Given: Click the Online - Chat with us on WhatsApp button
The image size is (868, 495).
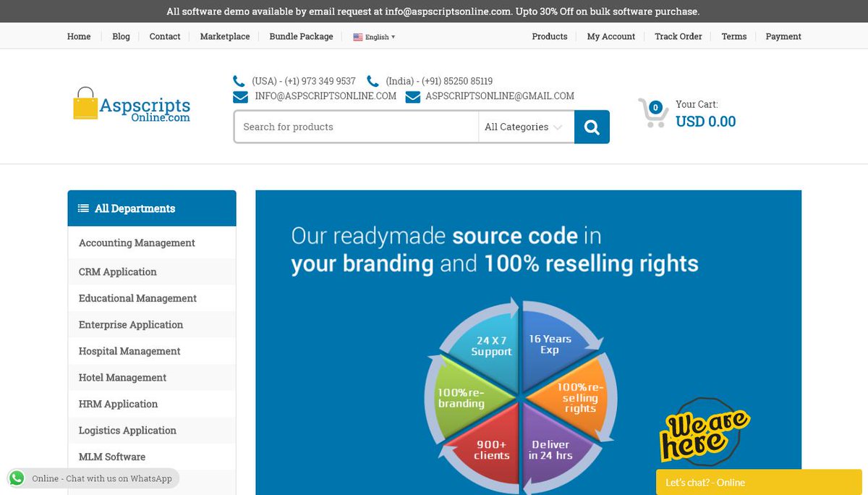Looking at the screenshot, I should (x=93, y=478).
